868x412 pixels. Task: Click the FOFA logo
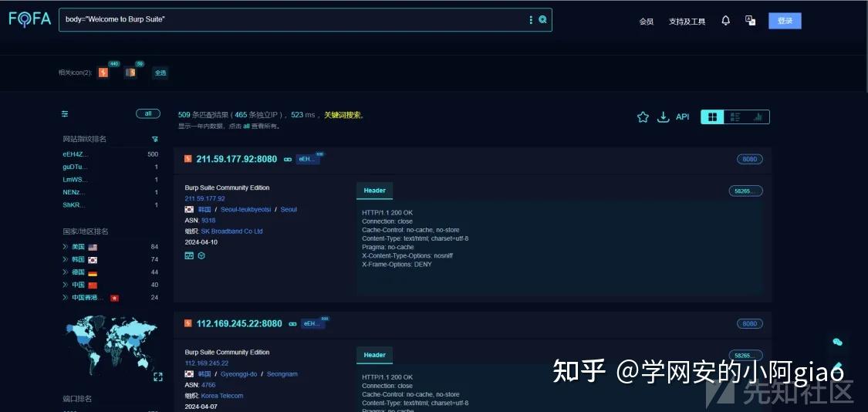[x=30, y=19]
